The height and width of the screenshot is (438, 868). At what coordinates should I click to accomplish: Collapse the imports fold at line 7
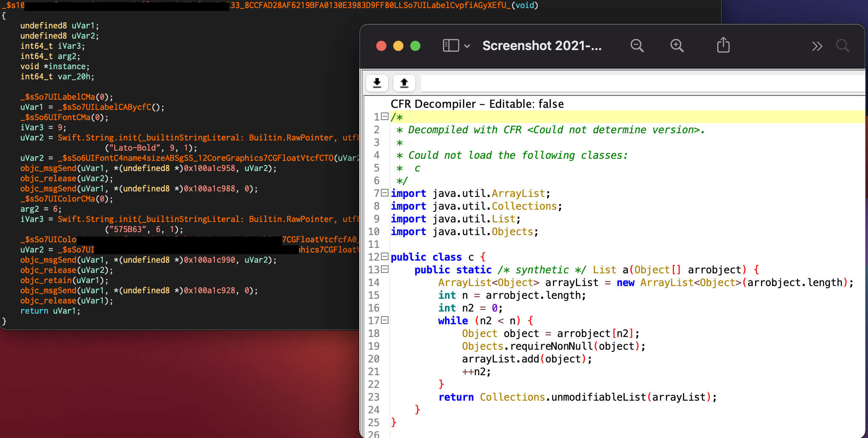(385, 193)
